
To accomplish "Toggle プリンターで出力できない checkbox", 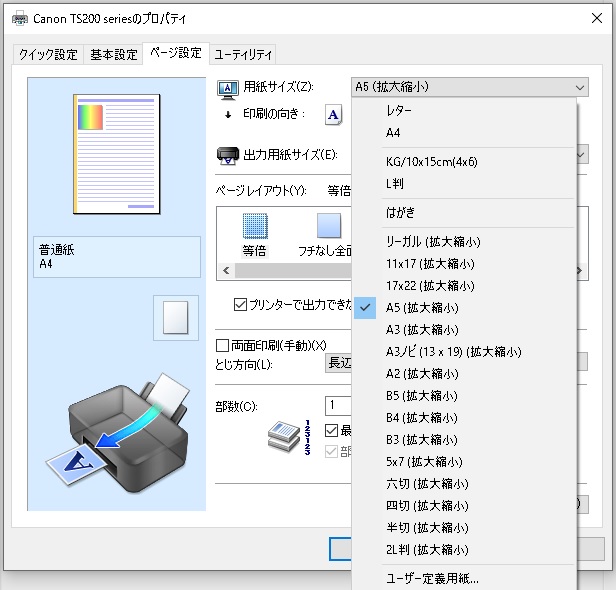I will pos(240,304).
